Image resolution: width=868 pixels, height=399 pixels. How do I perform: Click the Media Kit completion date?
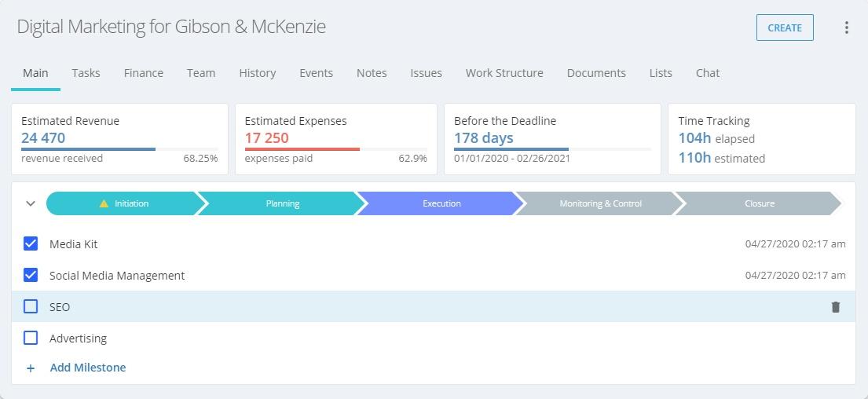[796, 244]
